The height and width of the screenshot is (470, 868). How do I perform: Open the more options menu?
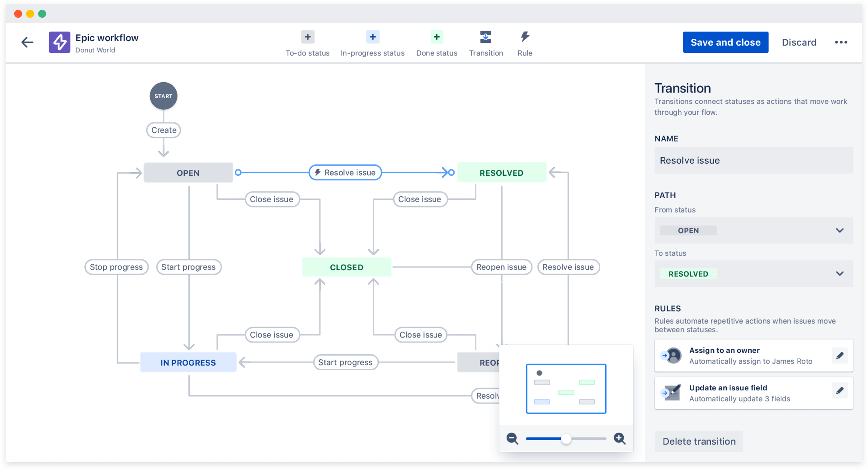pyautogui.click(x=841, y=42)
